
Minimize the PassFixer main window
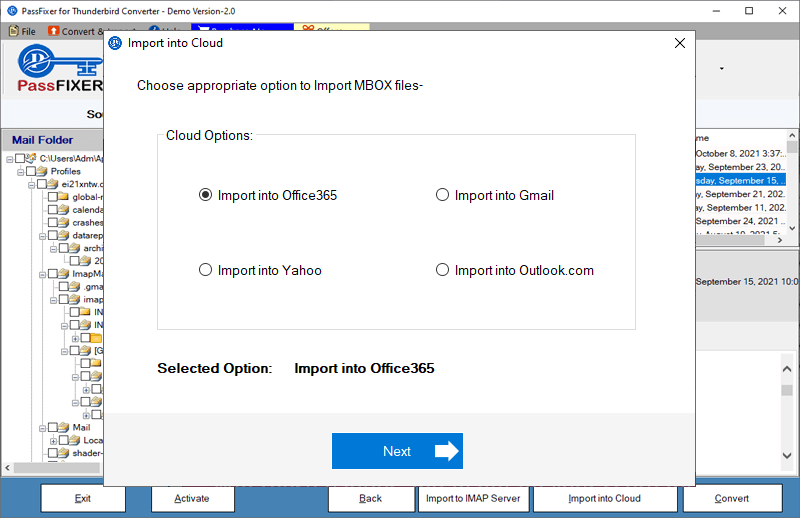click(x=716, y=11)
